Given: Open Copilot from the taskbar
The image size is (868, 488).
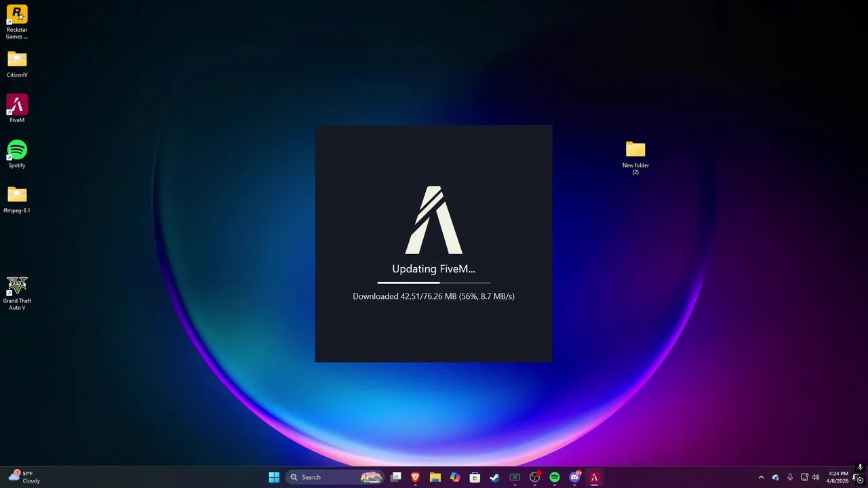Looking at the screenshot, I should (455, 477).
